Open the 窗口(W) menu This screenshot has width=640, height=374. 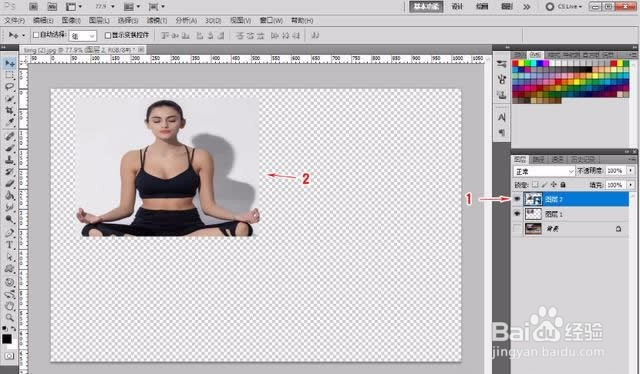pos(271,20)
